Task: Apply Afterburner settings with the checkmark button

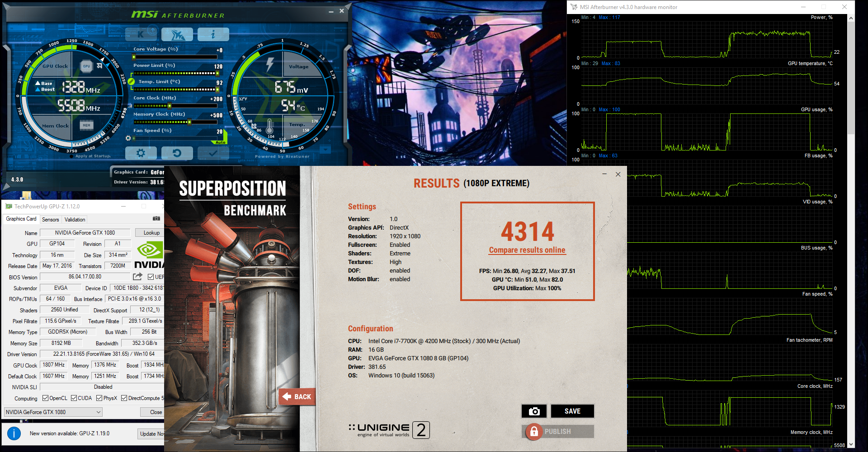Action: pyautogui.click(x=213, y=153)
